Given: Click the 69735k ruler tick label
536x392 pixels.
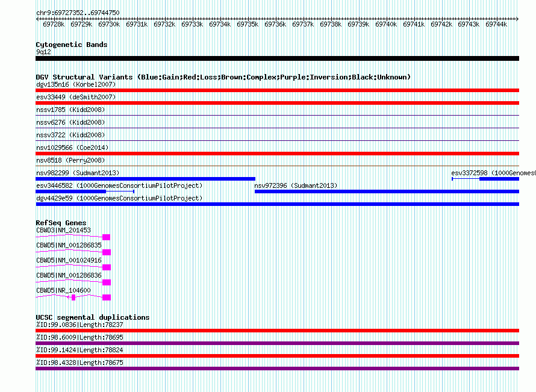Looking at the screenshot, I should click(248, 24).
